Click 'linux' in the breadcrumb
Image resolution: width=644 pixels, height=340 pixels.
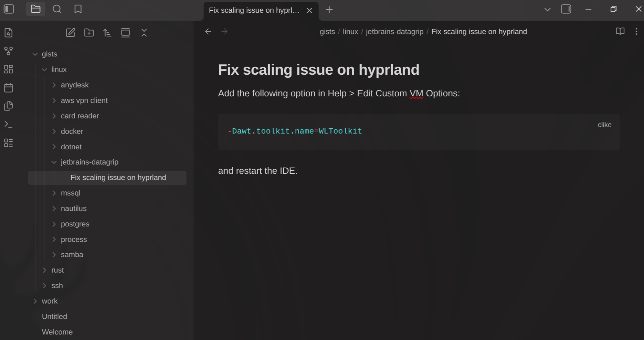click(x=350, y=32)
